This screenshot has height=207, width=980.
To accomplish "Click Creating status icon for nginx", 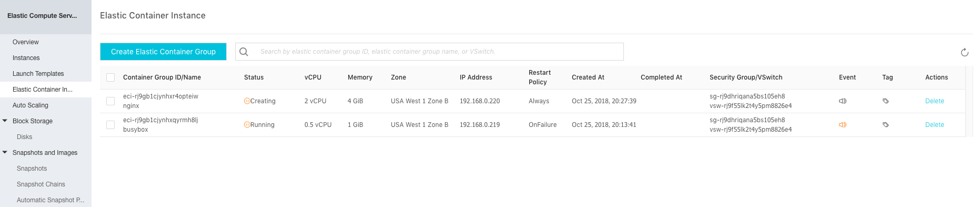I will [x=247, y=101].
